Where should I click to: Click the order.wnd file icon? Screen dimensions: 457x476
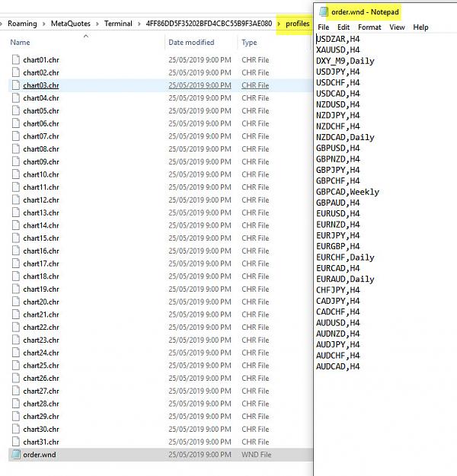click(x=16, y=455)
